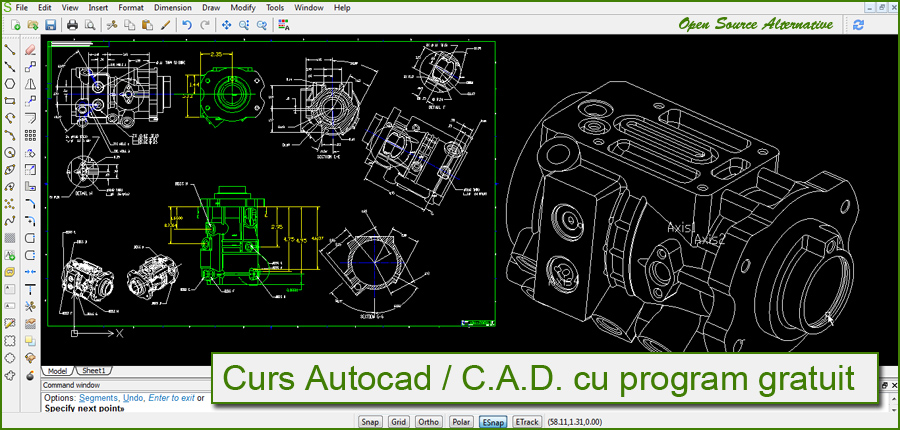Select the Pan tool icon
Viewport: 900px width, 430px height.
225,24
